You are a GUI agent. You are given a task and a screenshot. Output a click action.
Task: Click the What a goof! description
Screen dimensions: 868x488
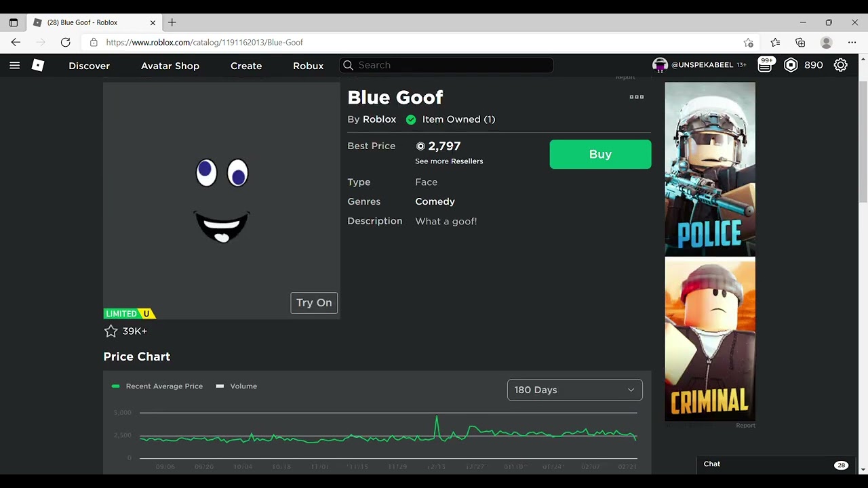coord(446,221)
